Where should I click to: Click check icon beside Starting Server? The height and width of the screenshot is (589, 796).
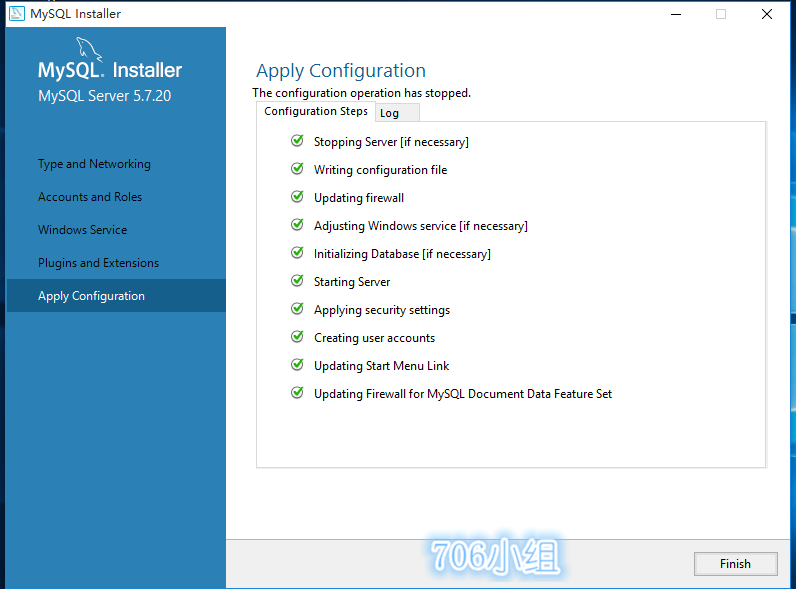click(297, 280)
